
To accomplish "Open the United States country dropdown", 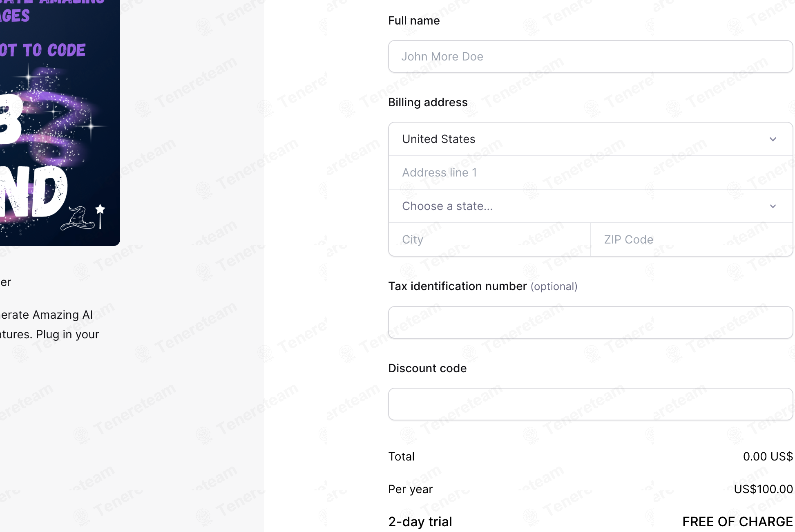I will [590, 139].
